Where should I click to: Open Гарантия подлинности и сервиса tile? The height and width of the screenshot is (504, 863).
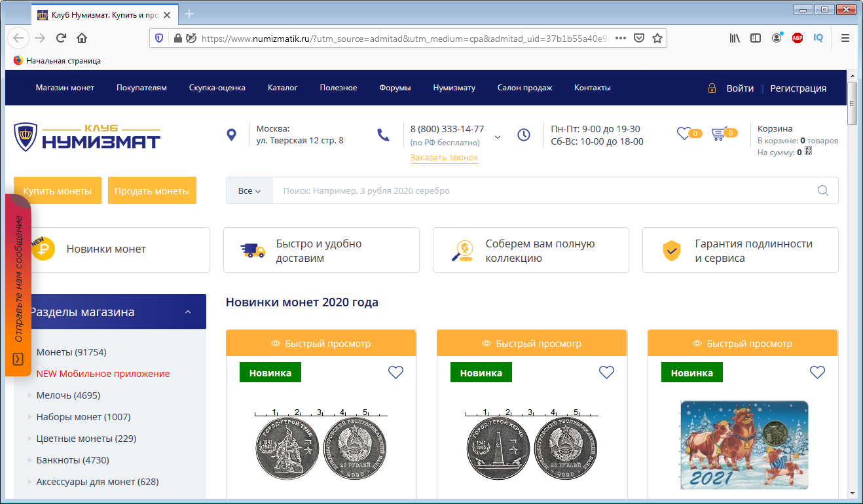coord(741,250)
